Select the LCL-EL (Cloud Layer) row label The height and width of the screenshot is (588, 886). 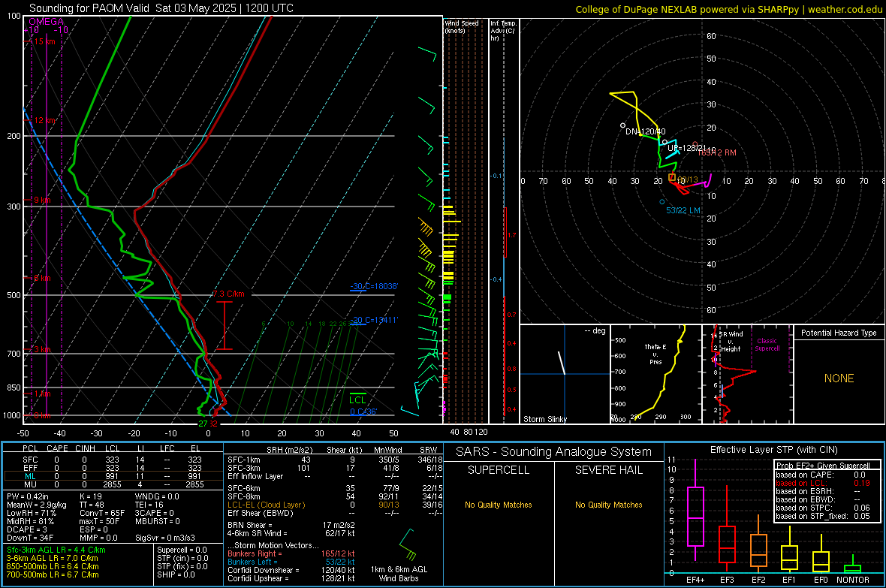[266, 505]
